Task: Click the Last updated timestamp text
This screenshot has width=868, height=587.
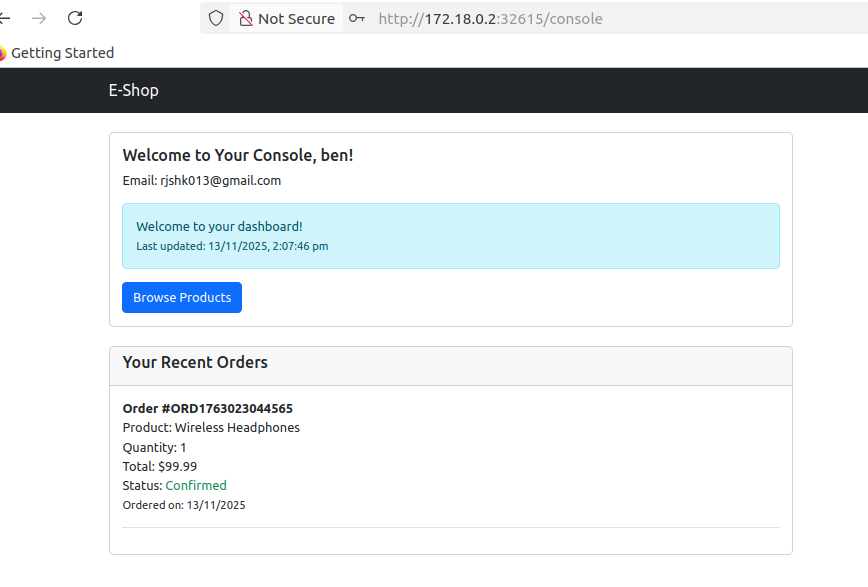Action: pos(232,246)
